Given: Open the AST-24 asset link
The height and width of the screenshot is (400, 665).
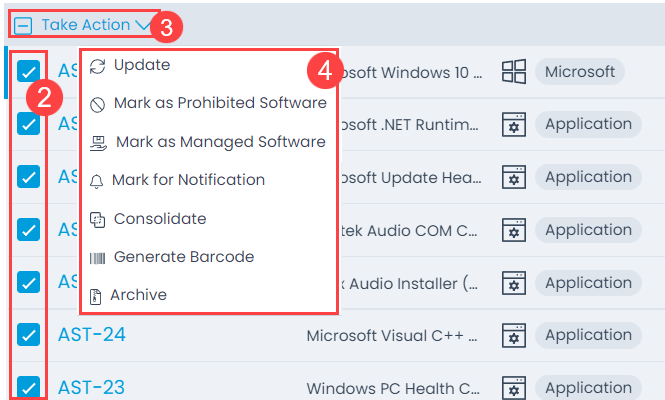Looking at the screenshot, I should tap(92, 335).
